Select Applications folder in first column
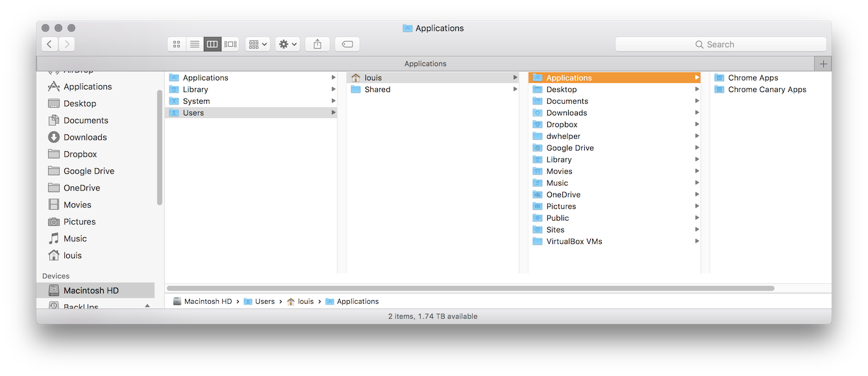This screenshot has height=376, width=868. pyautogui.click(x=251, y=77)
